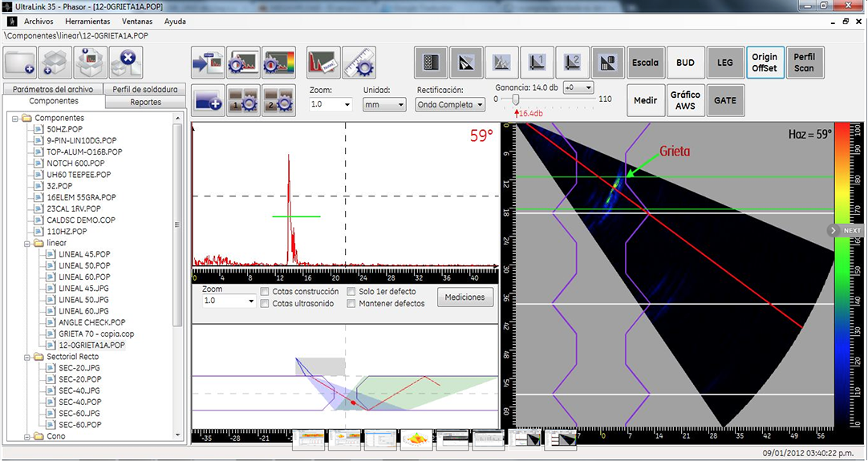
Task: Click the delete component icon with X
Action: 126,63
